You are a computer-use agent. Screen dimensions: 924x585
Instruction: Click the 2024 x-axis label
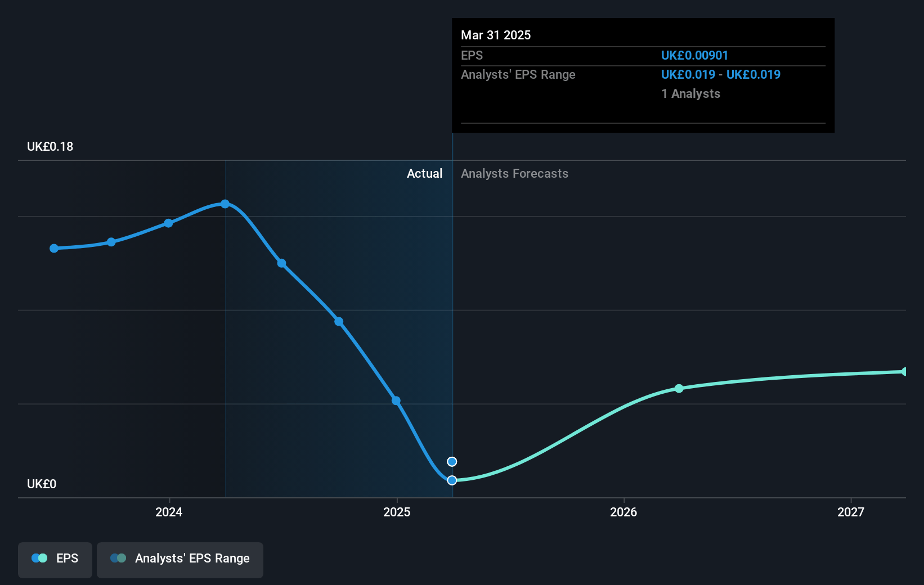(169, 512)
